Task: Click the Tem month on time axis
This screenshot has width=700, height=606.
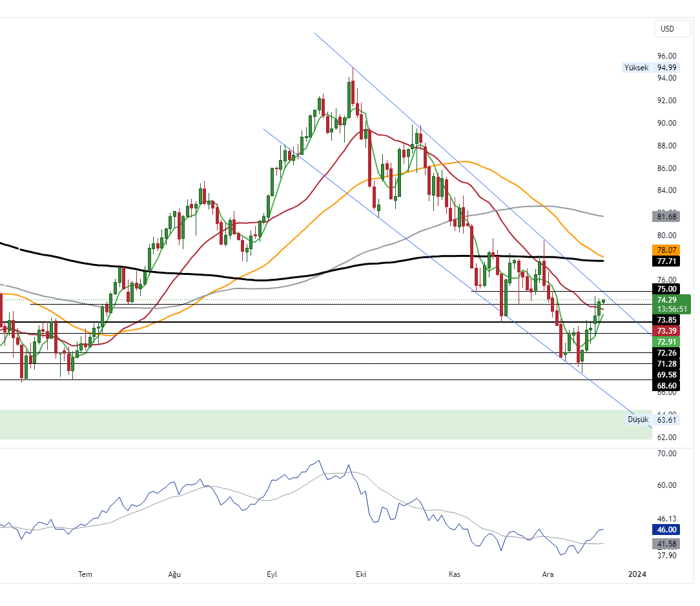Action: point(85,574)
